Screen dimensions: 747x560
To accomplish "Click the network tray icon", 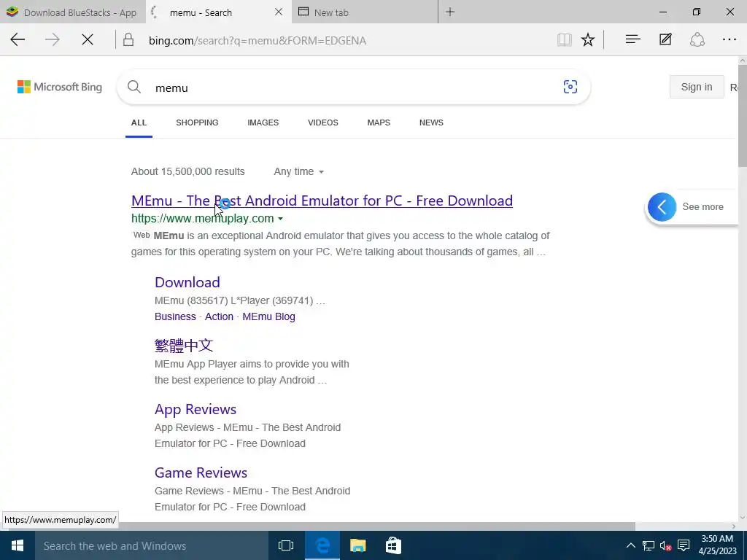I will tap(648, 545).
